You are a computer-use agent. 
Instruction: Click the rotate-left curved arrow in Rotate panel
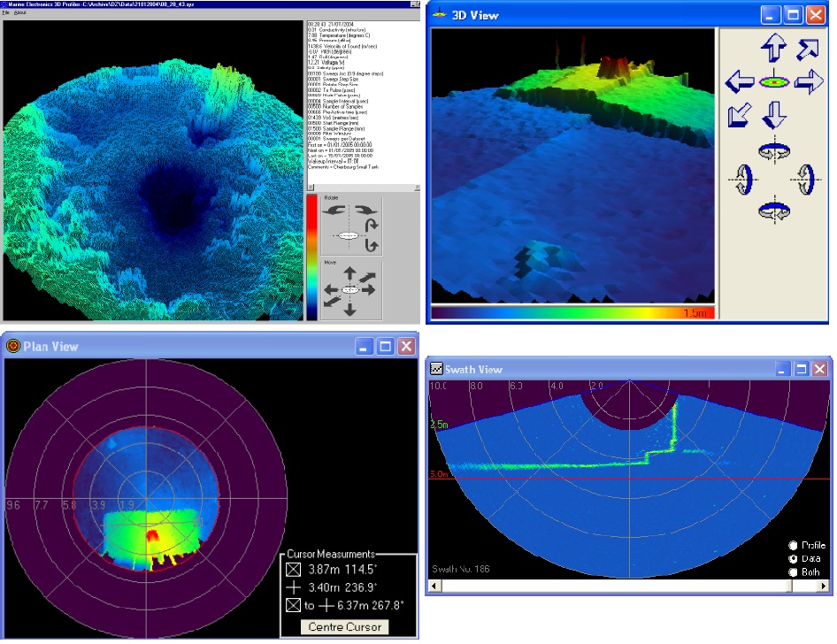click(x=334, y=211)
